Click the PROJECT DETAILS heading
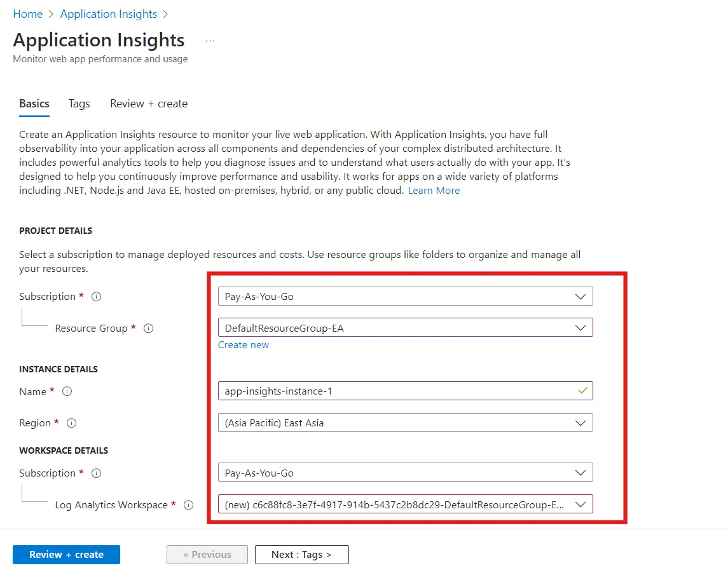 (56, 231)
